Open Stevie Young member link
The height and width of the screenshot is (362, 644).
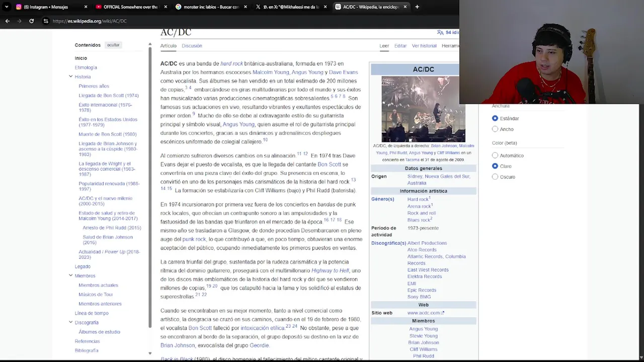point(424,336)
